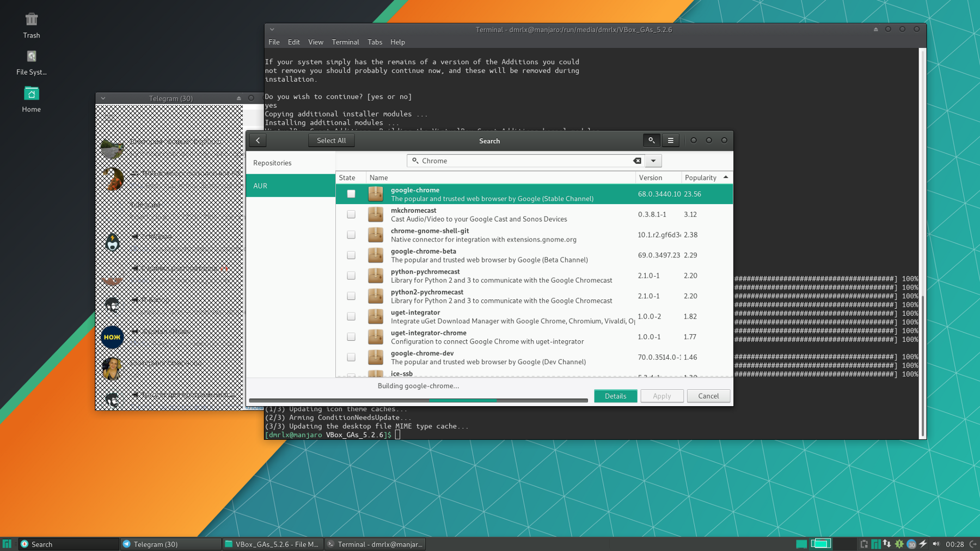The image size is (980, 551).
Task: Open Home folder desktop icon
Action: 32,100
